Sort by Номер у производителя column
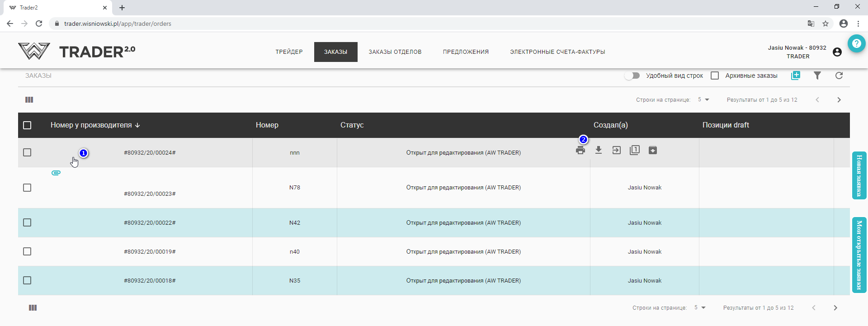The height and width of the screenshot is (326, 868). (x=95, y=125)
